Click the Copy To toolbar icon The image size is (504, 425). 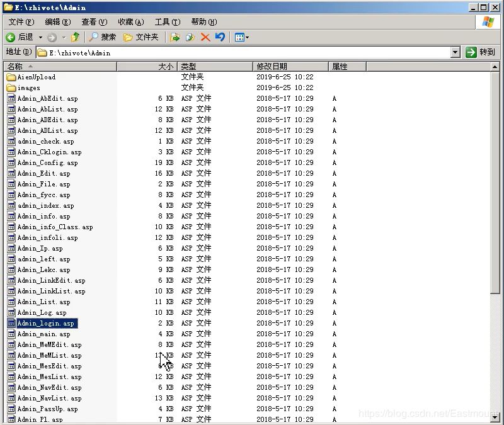point(190,37)
